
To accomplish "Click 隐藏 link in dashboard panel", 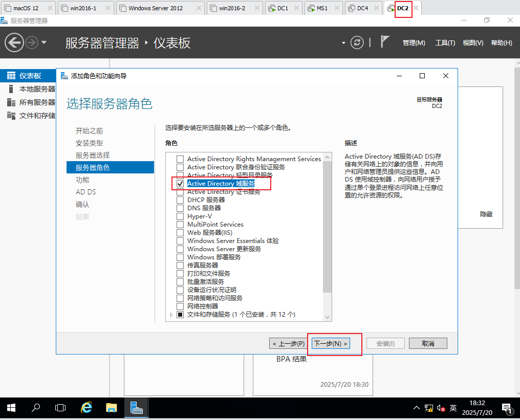I will pos(486,214).
